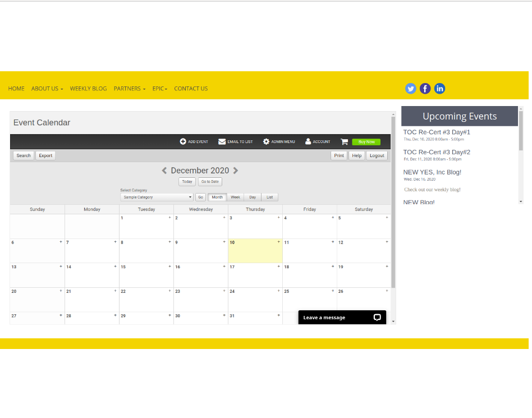
Task: Add event on December 15 plus
Action: 169,267
